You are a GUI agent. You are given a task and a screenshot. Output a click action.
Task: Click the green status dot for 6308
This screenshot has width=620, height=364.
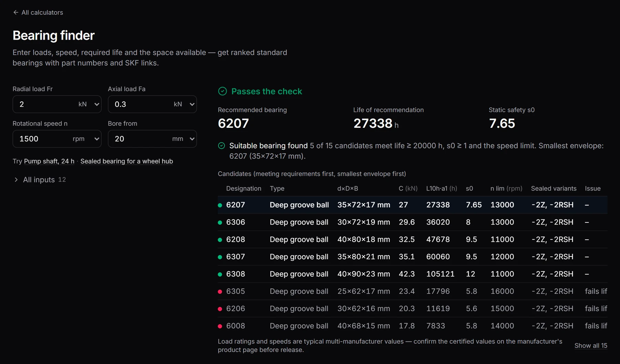(220, 274)
